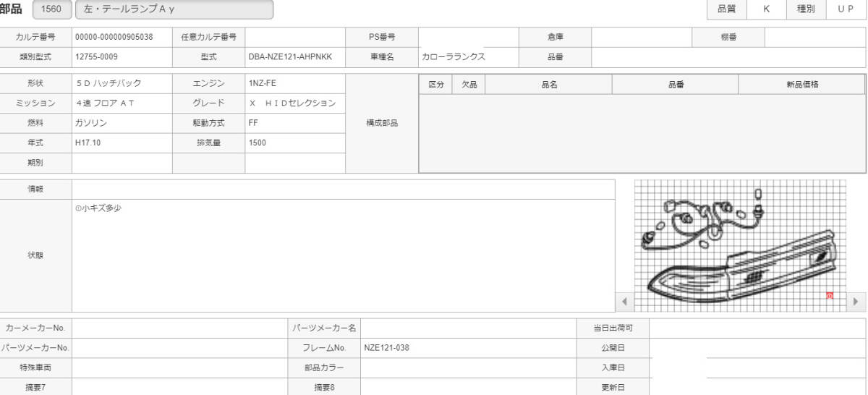The width and height of the screenshot is (868, 395).
Task: Select the empty 期別 field
Action: 122,163
